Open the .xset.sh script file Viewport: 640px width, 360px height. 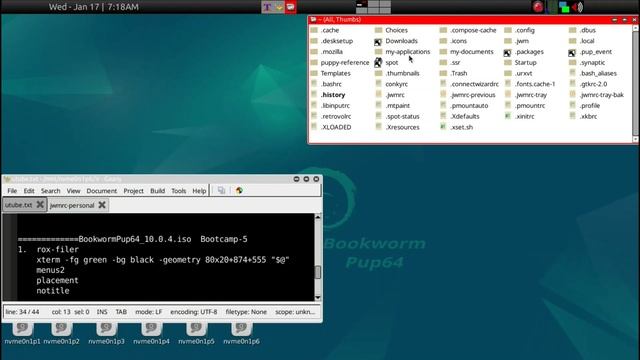click(x=456, y=127)
